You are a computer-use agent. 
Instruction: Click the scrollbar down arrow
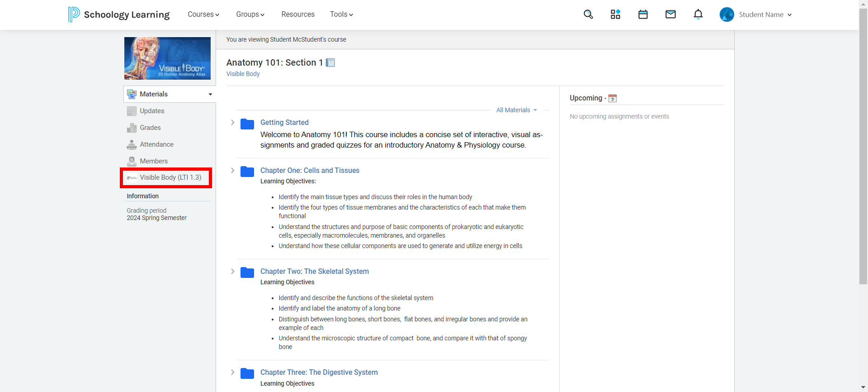point(863,387)
